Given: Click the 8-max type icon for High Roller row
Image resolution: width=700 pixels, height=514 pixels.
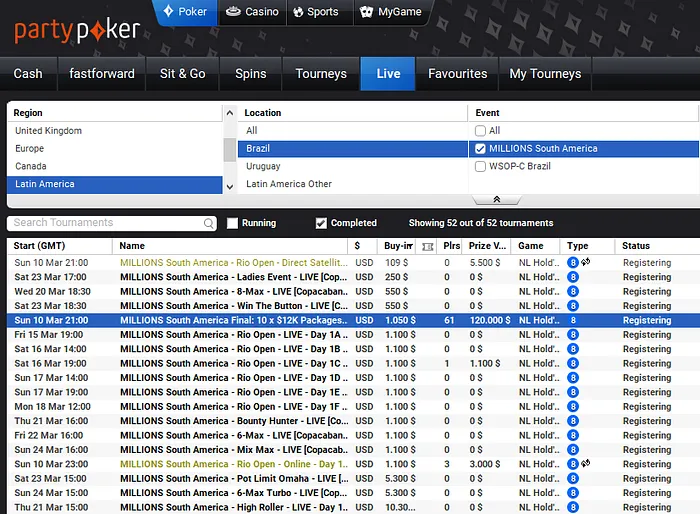Looking at the screenshot, I should (573, 507).
